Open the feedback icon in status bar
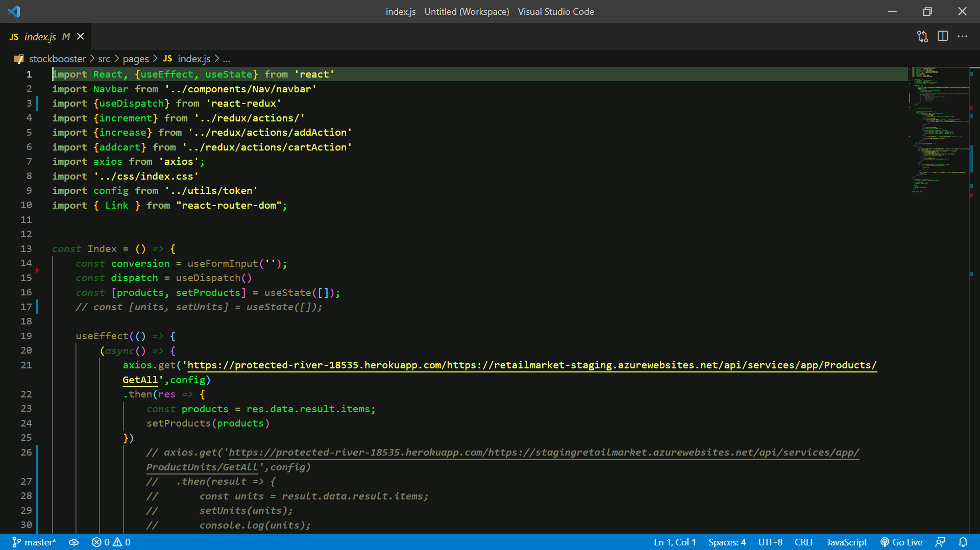 pos(940,542)
